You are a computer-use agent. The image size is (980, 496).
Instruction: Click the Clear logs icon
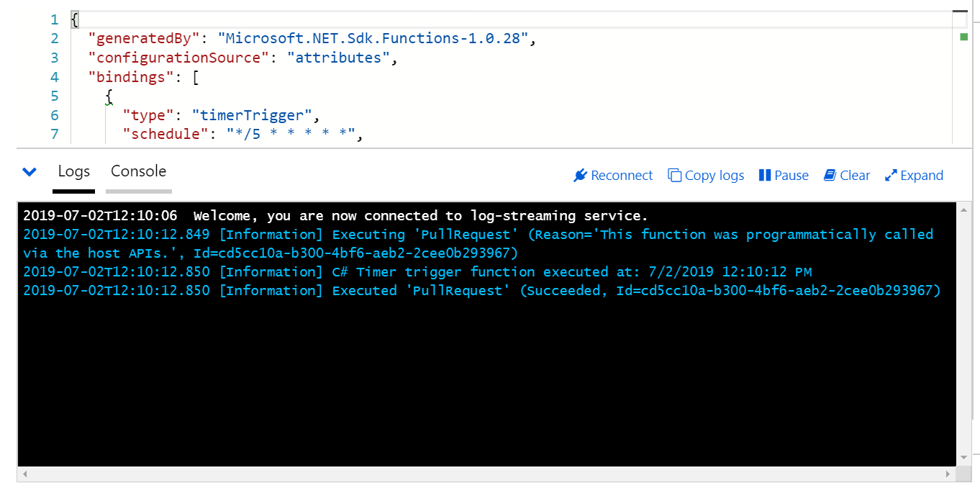click(x=829, y=175)
